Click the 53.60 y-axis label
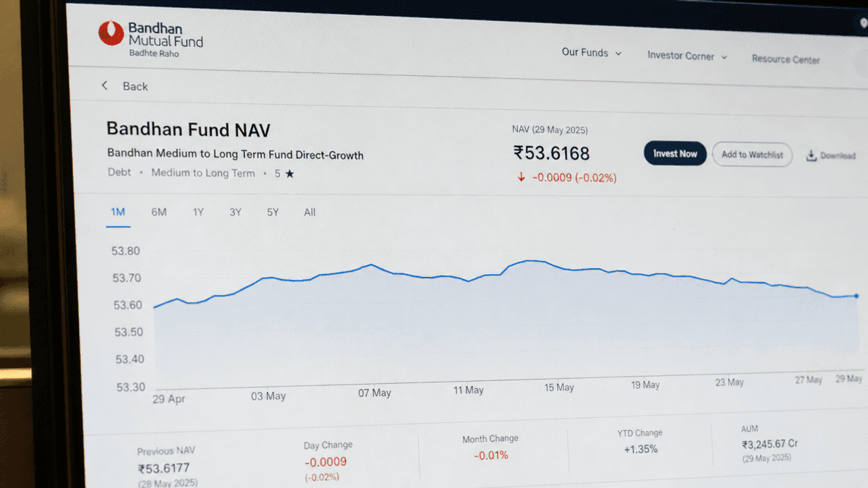 coord(127,305)
